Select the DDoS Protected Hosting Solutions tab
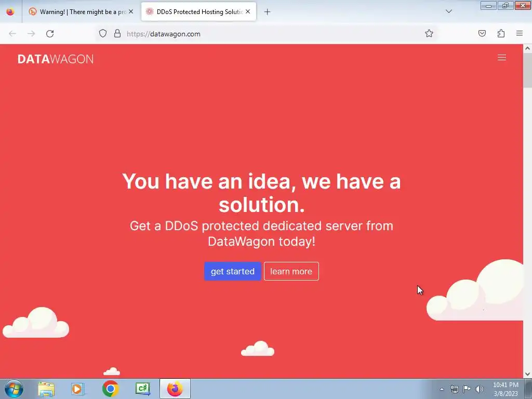 click(x=198, y=12)
